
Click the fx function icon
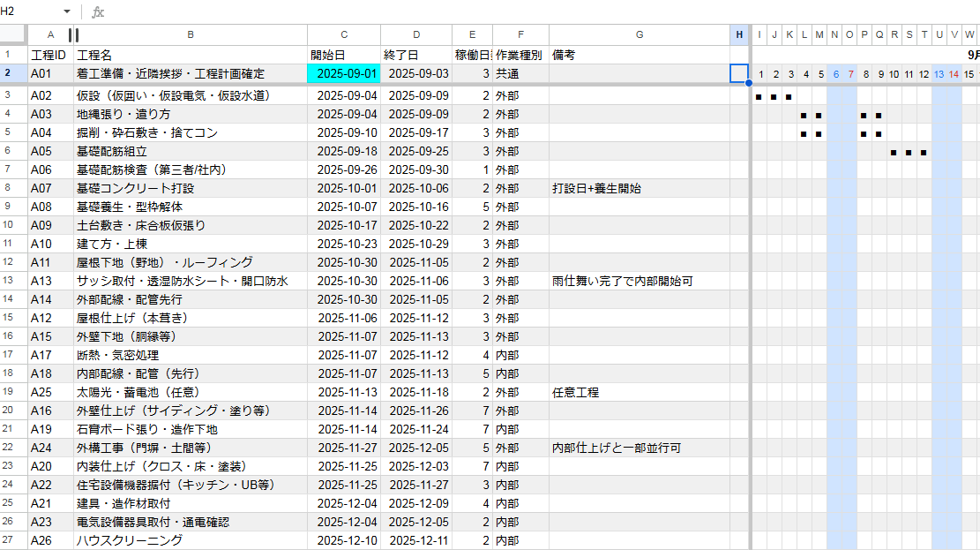pyautogui.click(x=98, y=11)
